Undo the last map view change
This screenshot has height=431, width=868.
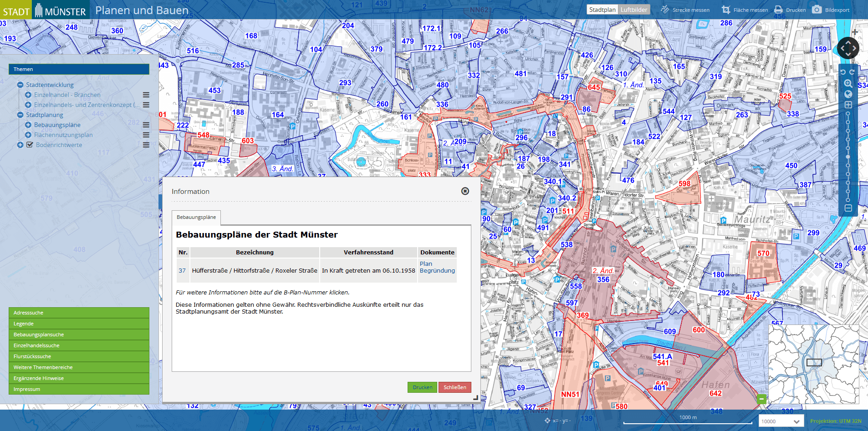click(843, 72)
